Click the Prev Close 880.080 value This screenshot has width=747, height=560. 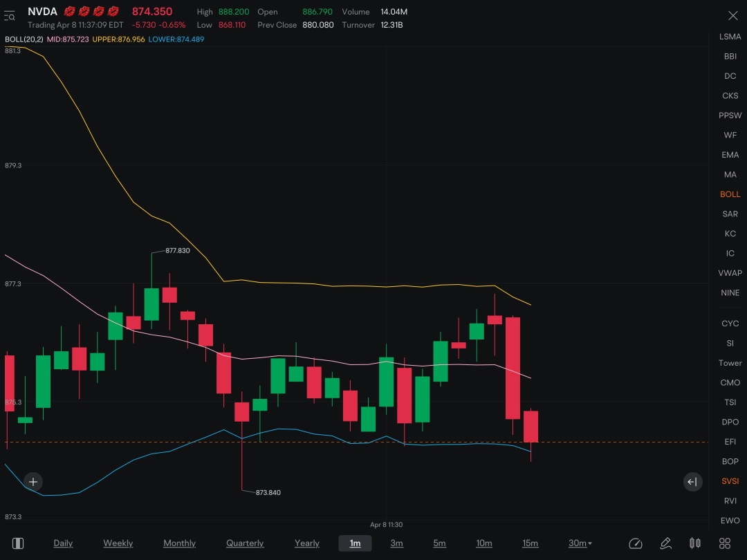pyautogui.click(x=317, y=25)
